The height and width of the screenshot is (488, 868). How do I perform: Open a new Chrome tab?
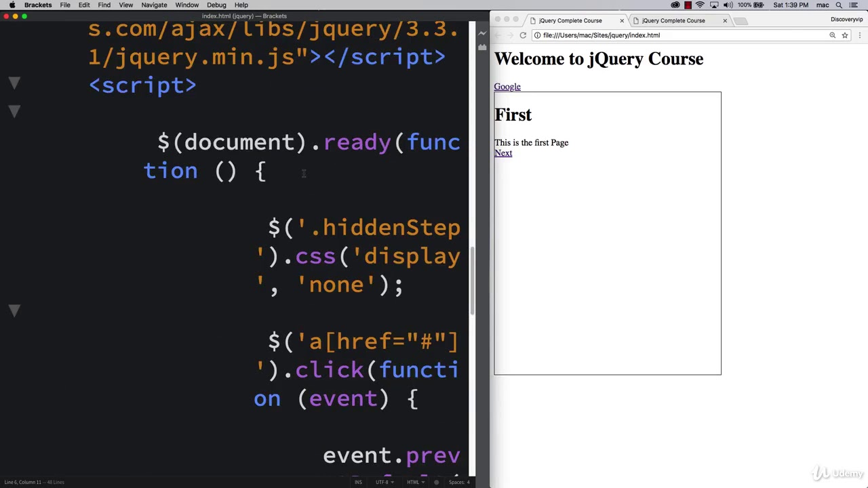[x=741, y=21]
